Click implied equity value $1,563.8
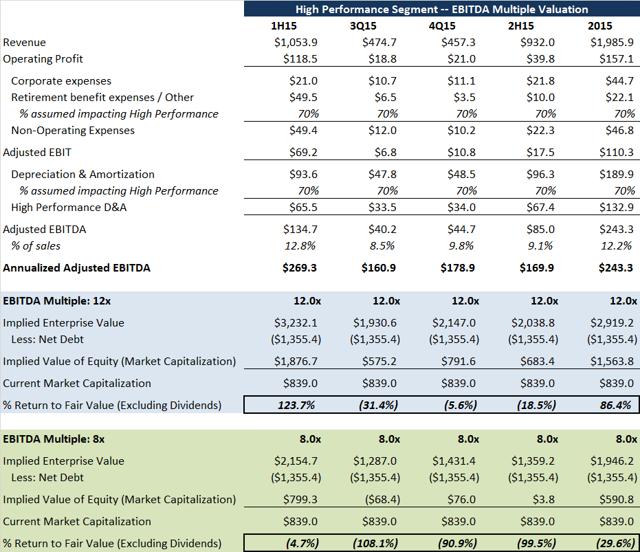This screenshot has width=640, height=552. point(612,362)
